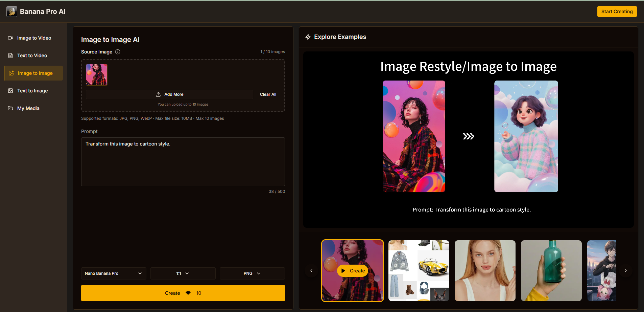Image resolution: width=644 pixels, height=312 pixels.
Task: Click the 'Prompt: Transform this image to cartoon style.' caption
Action: [472, 210]
